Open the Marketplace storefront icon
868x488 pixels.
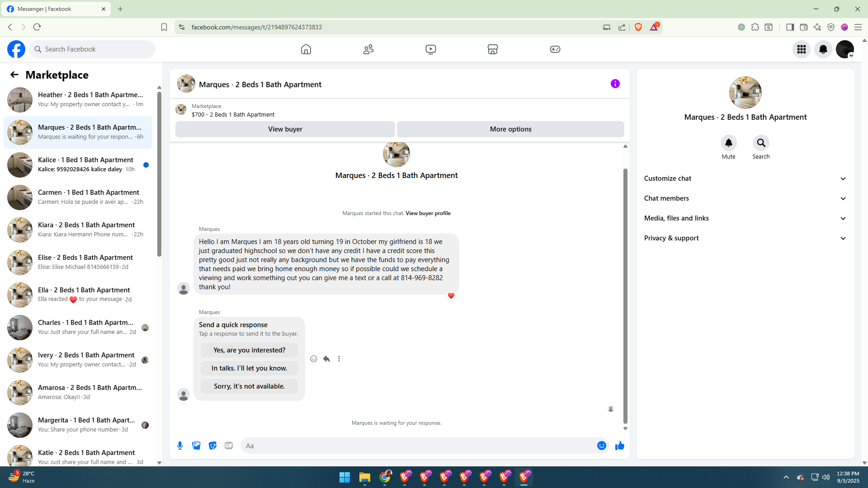tap(493, 49)
